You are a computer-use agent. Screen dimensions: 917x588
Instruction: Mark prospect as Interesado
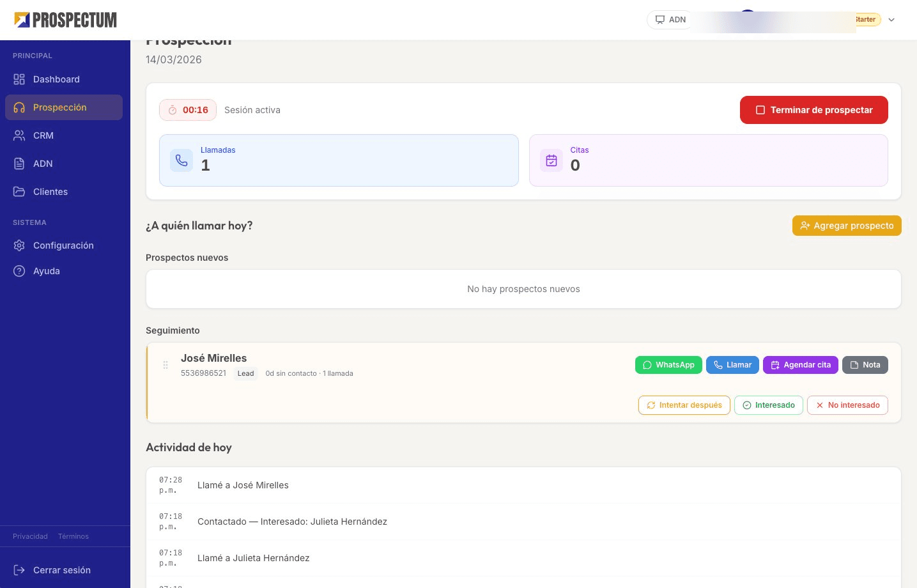coord(768,405)
